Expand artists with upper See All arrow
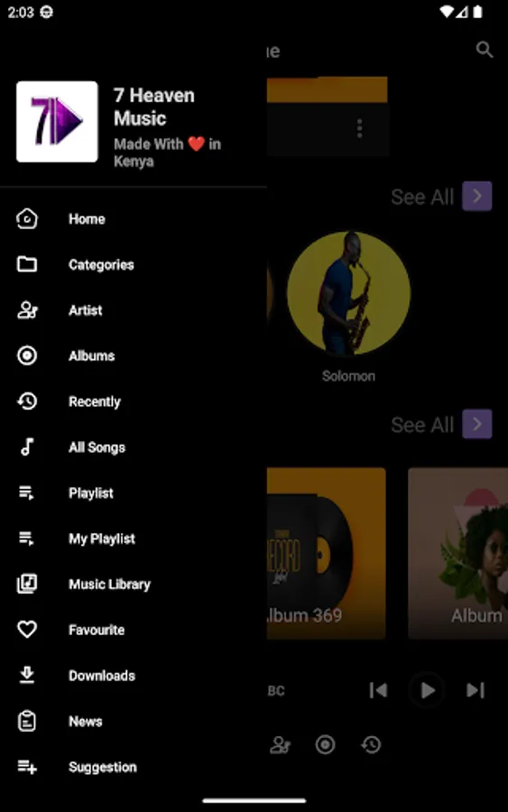Screen dimensions: 508x812 click(x=477, y=197)
